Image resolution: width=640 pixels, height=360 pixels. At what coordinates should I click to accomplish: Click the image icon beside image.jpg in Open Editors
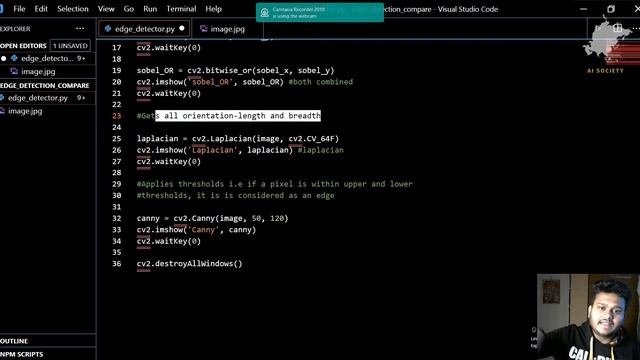(14, 71)
